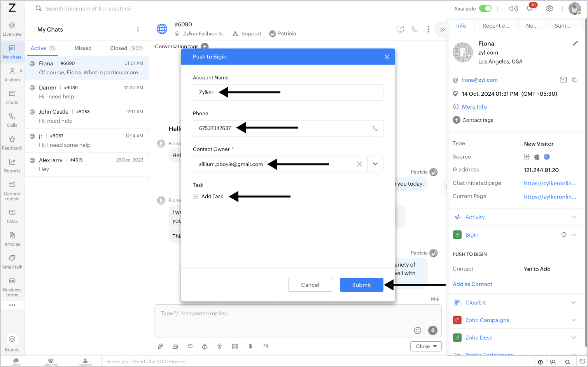Focus the top search box

point(88,9)
